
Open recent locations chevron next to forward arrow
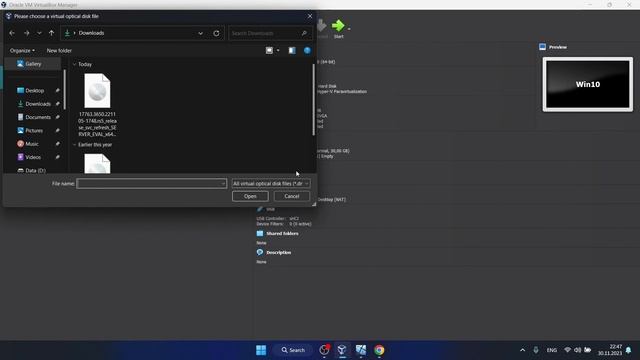point(39,33)
